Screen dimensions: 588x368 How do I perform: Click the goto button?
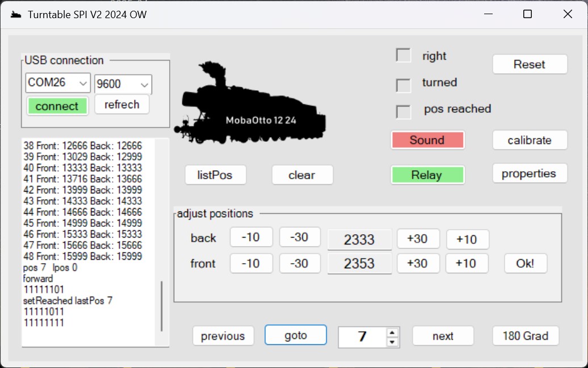296,335
